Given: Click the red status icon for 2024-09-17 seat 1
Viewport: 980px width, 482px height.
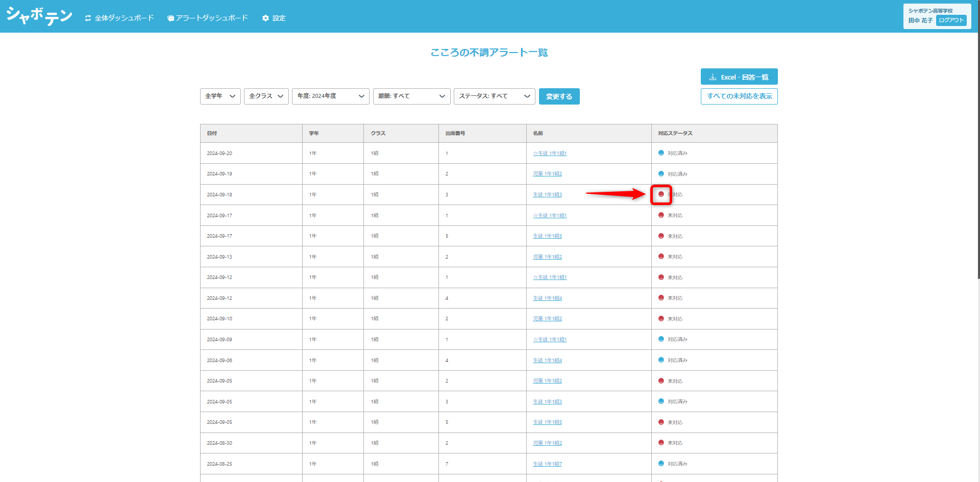Looking at the screenshot, I should point(661,215).
